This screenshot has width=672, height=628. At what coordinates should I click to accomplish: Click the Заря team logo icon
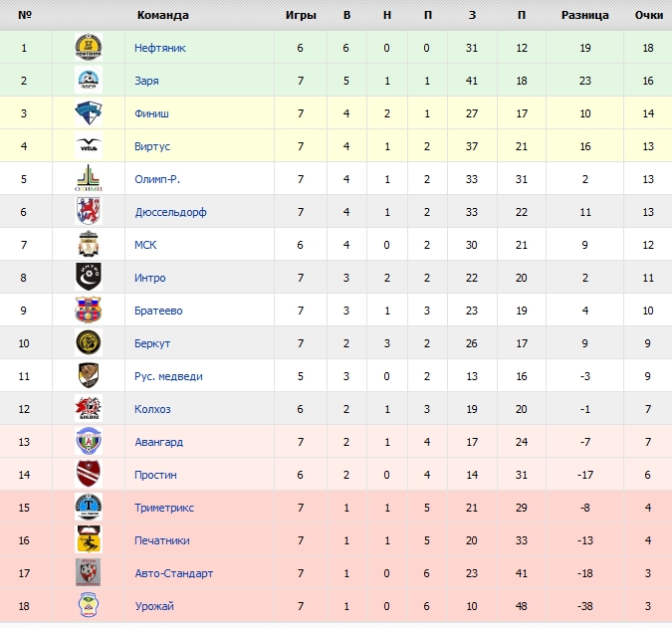(x=89, y=81)
